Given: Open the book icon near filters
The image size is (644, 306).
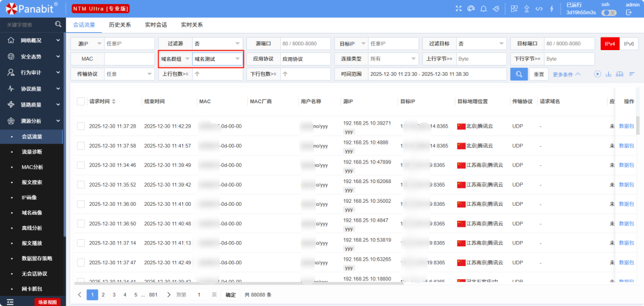Looking at the screenshot, I should tap(620, 74).
